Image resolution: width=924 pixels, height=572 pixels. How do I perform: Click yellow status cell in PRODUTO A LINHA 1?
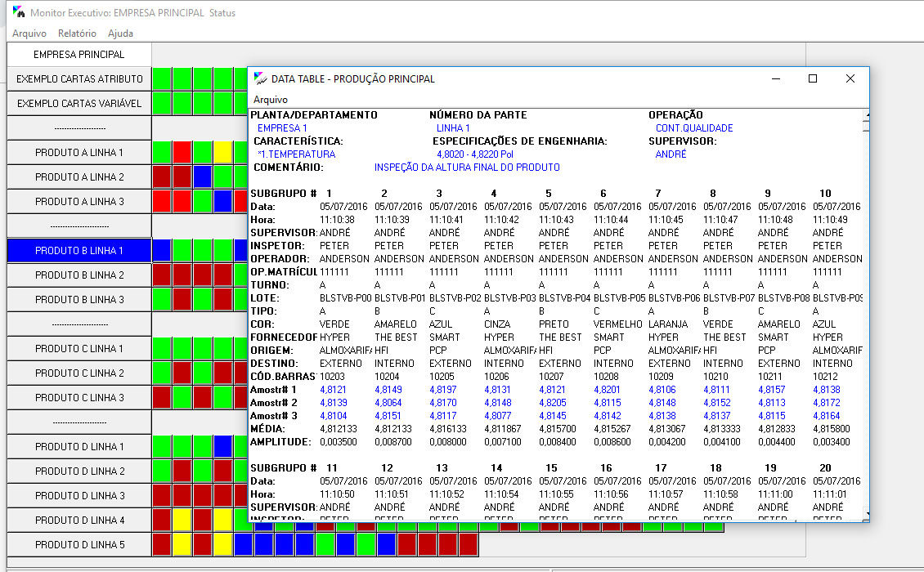pos(222,153)
